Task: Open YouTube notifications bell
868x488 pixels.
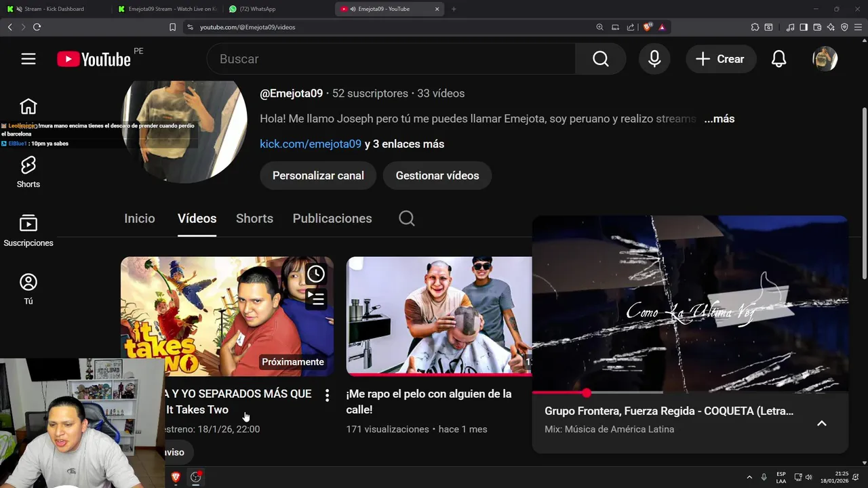Action: click(778, 59)
